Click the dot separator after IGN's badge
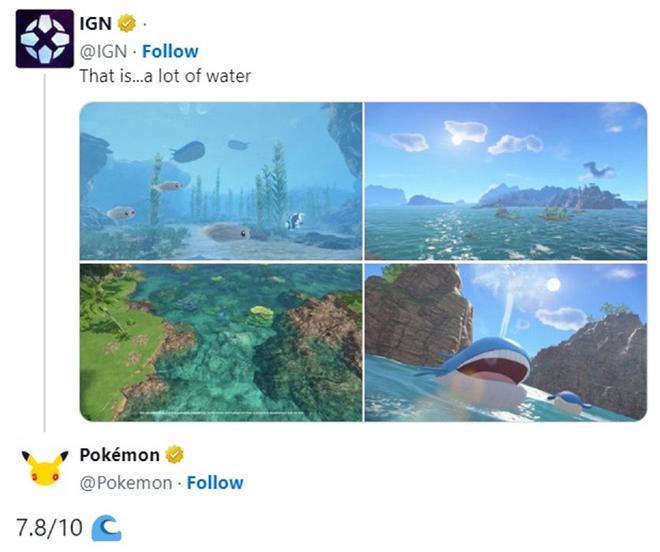The height and width of the screenshot is (552, 660). [x=145, y=25]
